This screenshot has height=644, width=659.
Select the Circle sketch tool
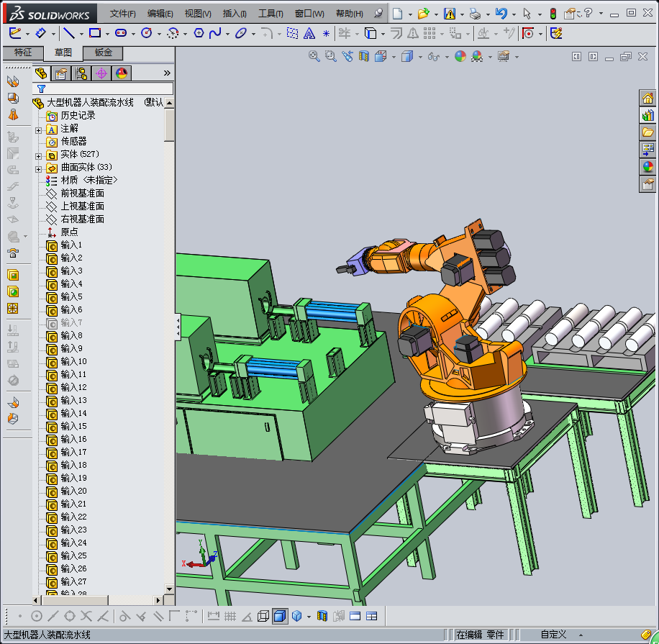pos(147,33)
